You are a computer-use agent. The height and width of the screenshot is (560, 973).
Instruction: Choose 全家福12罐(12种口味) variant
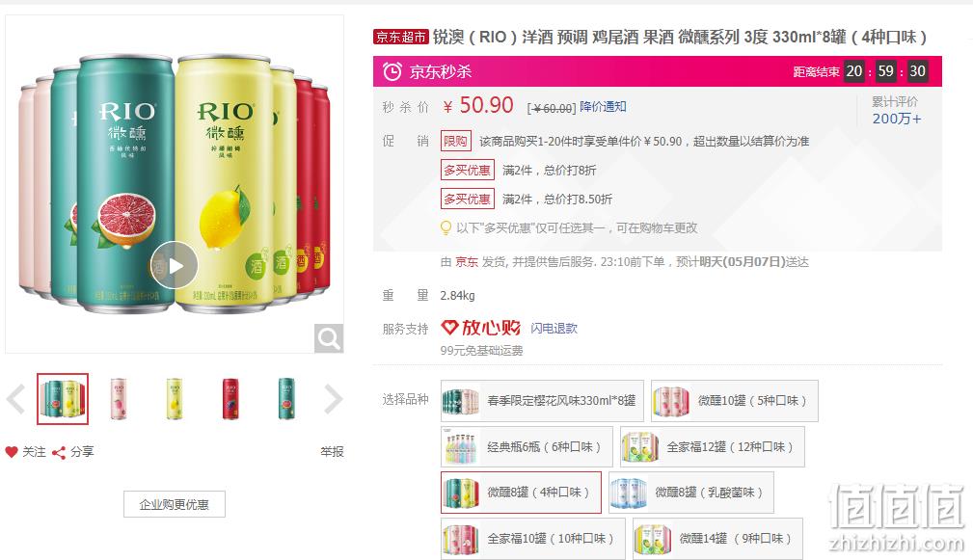pos(713,446)
